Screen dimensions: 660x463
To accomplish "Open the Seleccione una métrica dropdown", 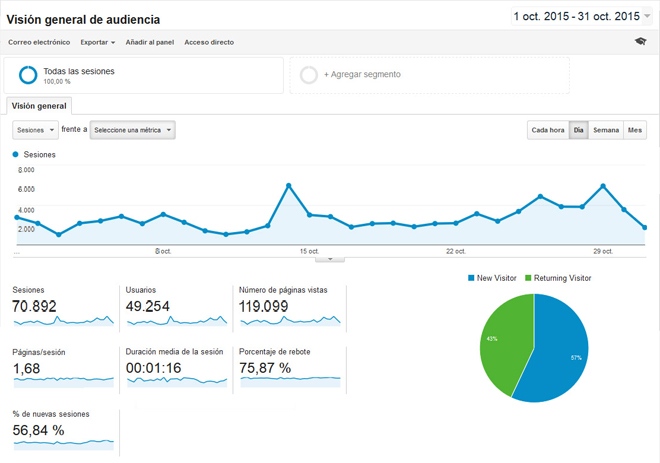I will click(132, 130).
